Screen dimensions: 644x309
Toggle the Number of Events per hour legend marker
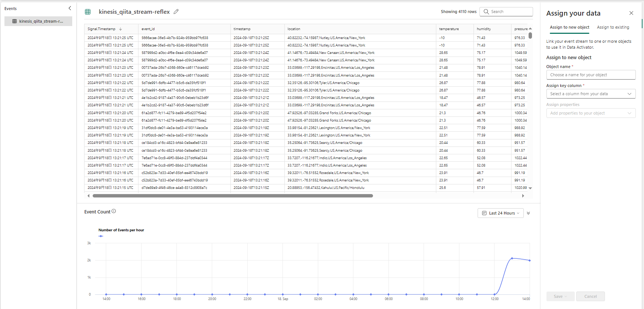coord(101,236)
